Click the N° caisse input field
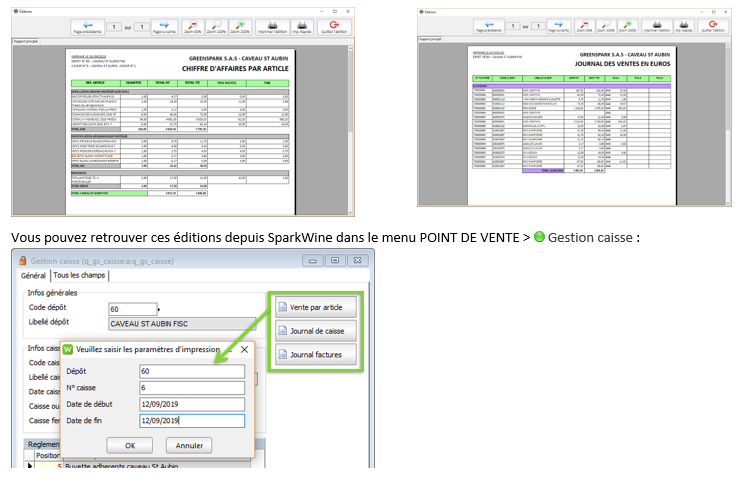The height and width of the screenshot is (492, 745). tap(190, 388)
